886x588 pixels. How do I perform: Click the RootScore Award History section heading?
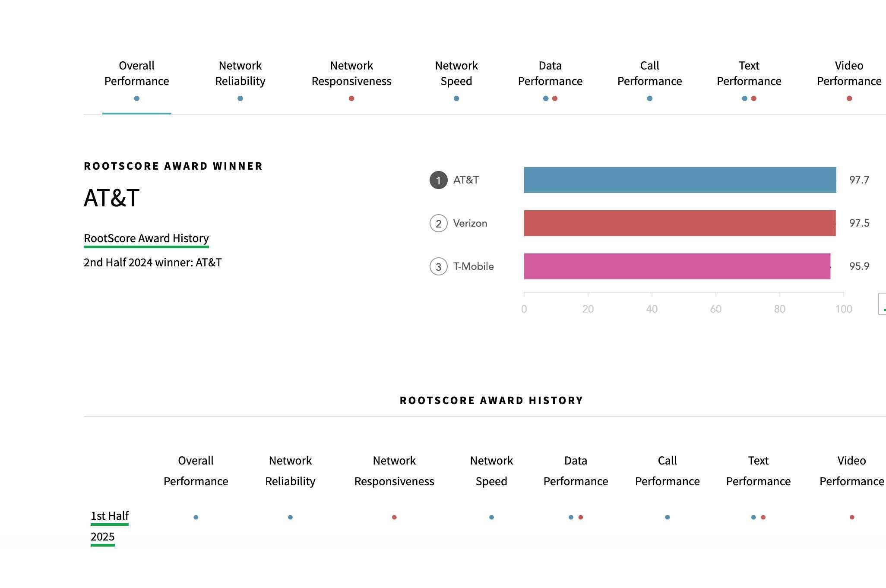tap(491, 401)
